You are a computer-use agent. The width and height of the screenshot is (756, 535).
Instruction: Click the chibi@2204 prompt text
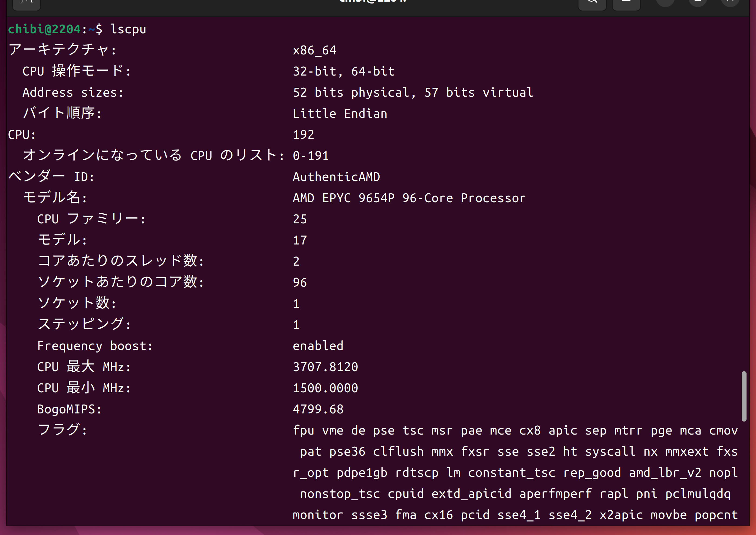point(44,29)
